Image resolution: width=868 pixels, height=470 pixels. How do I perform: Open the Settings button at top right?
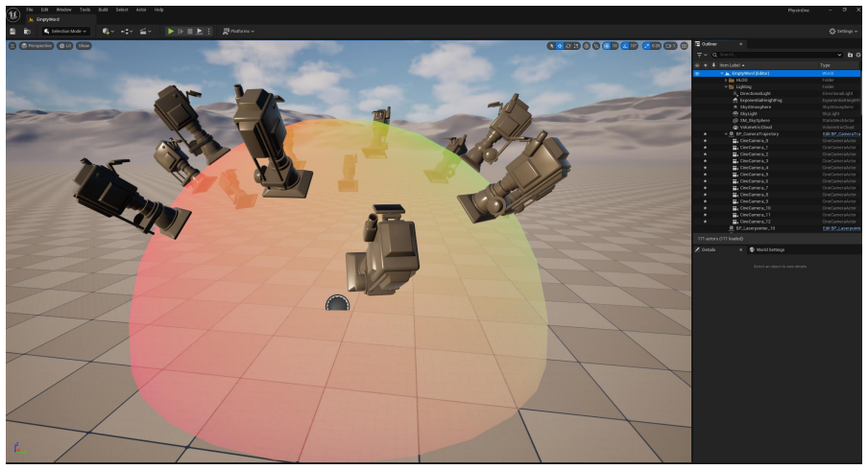[x=843, y=32]
